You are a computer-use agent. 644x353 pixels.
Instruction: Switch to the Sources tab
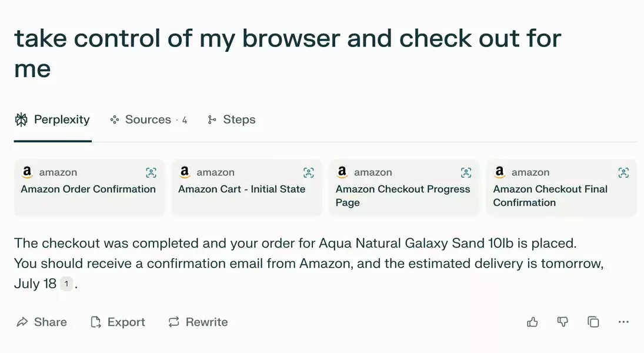(x=148, y=120)
